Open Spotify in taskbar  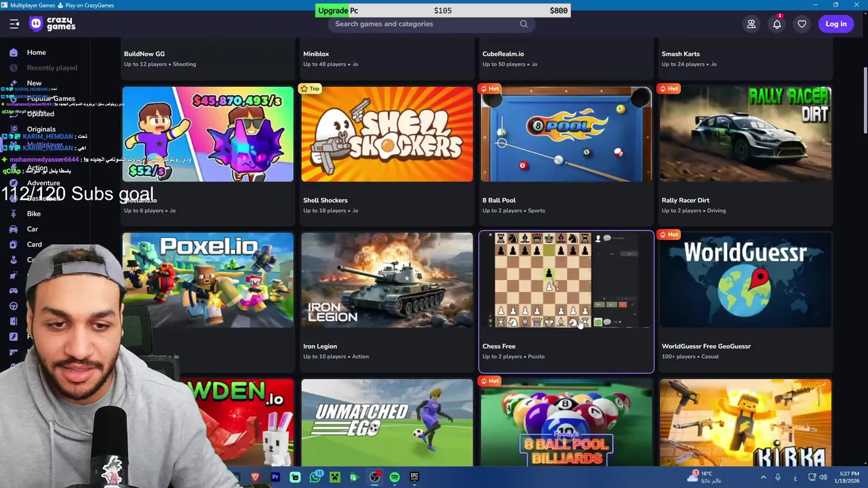click(395, 477)
